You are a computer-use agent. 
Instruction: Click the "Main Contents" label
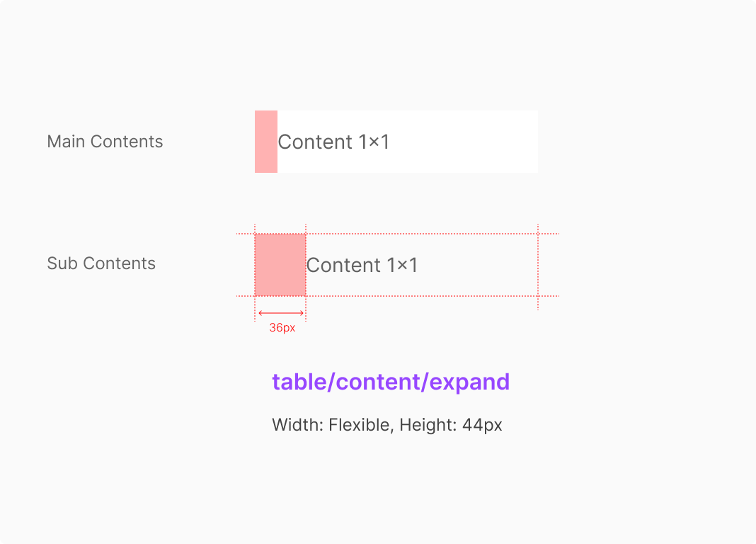tap(105, 142)
